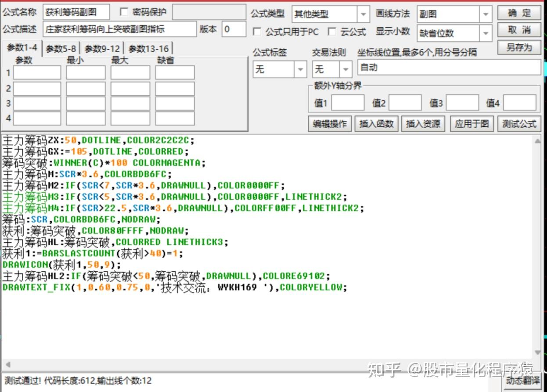
Task: Click the 主力筹码HL:筹码突破 code line
Action: [x=115, y=242]
